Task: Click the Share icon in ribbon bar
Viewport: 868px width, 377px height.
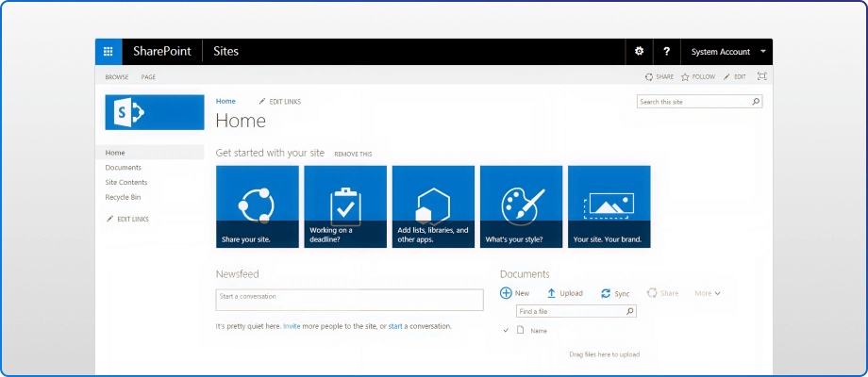Action: [649, 77]
